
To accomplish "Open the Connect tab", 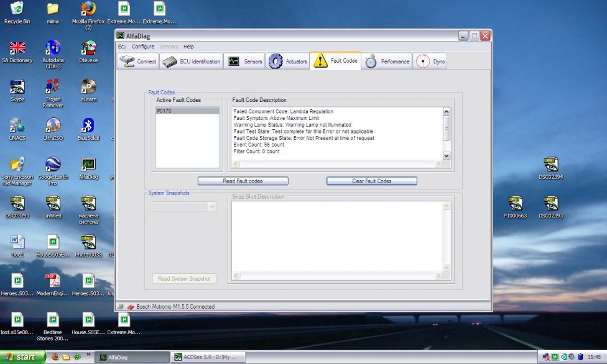I will (138, 61).
